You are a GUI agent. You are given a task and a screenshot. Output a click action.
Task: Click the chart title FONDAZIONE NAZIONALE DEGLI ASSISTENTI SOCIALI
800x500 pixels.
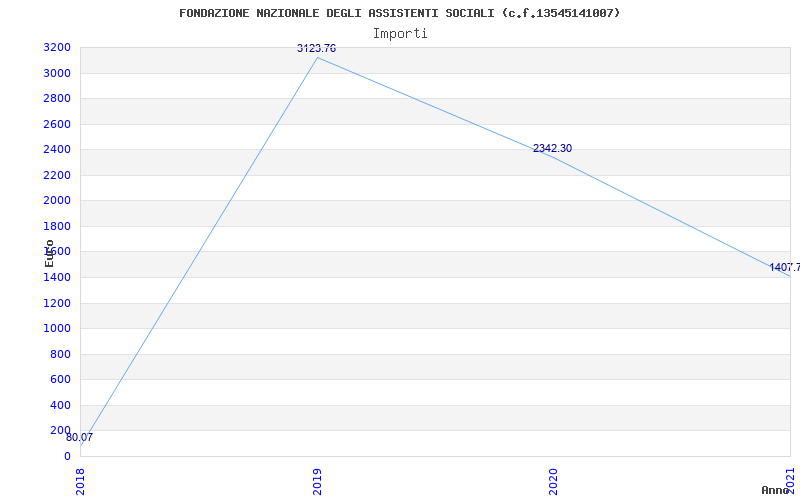pos(399,13)
